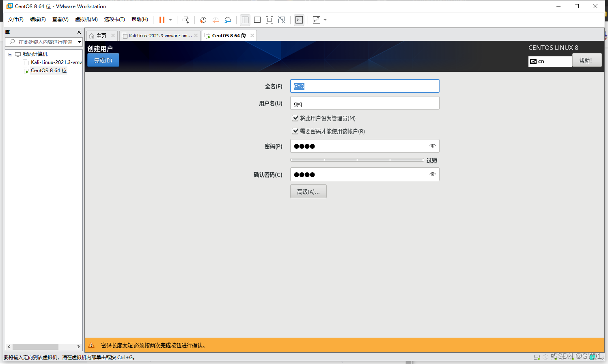Click the 创建用户 heading
This screenshot has width=608, height=364.
click(x=100, y=49)
